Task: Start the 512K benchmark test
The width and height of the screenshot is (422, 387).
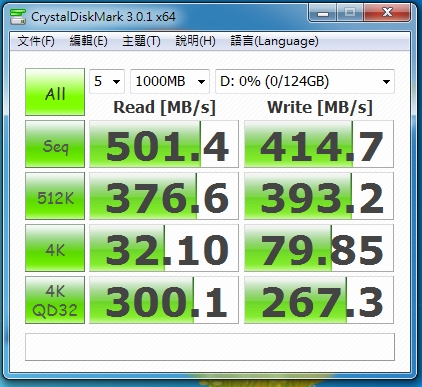Action: (55, 196)
